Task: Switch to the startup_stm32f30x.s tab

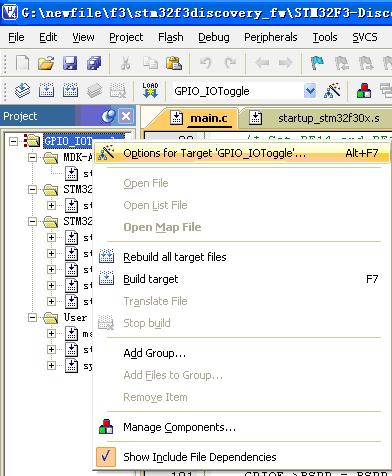Action: [x=317, y=118]
